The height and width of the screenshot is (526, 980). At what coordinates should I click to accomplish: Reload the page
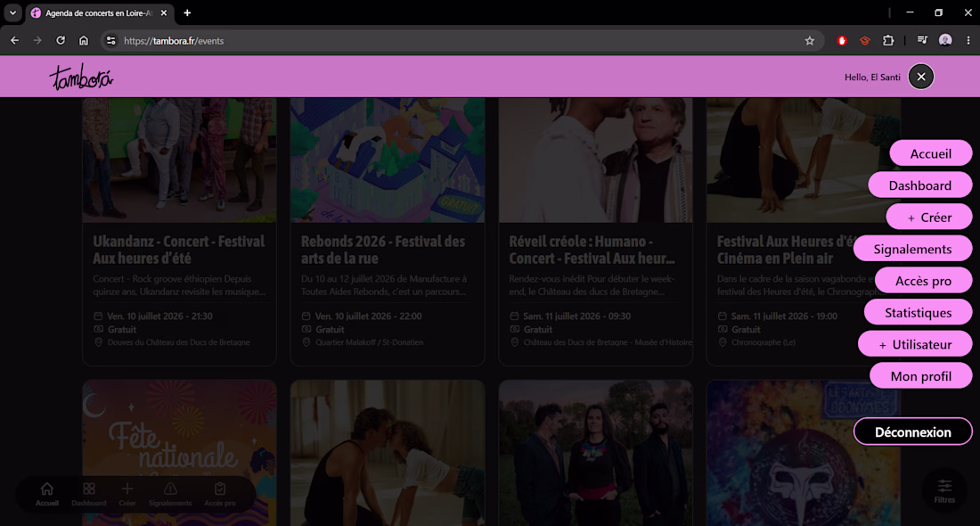point(61,41)
